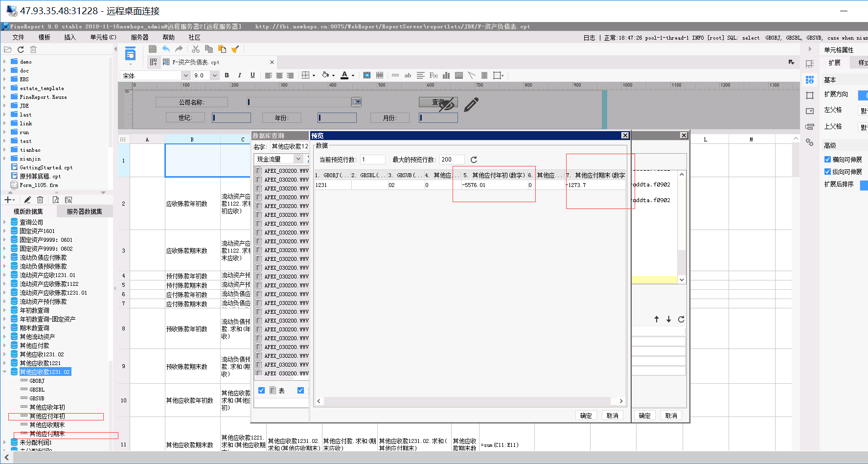This screenshot has height=464, width=868.
Task: Switch to the 服务器数据集 tab
Action: point(84,211)
